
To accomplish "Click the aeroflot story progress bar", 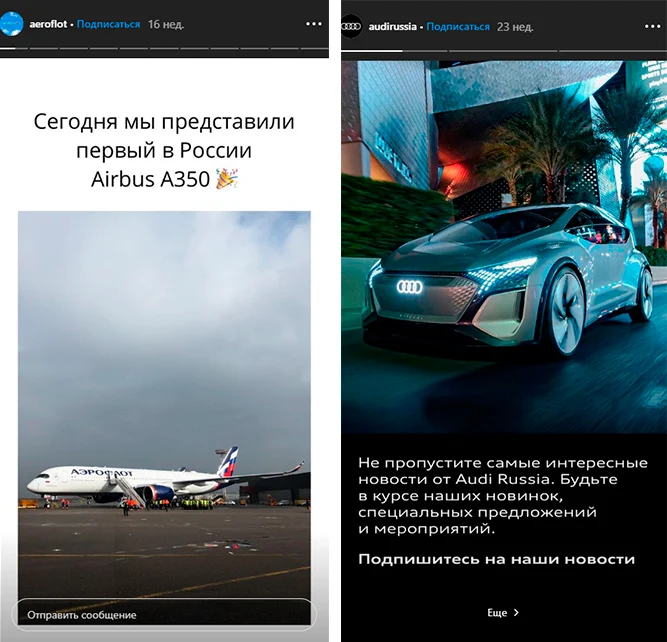I will pyautogui.click(x=164, y=49).
